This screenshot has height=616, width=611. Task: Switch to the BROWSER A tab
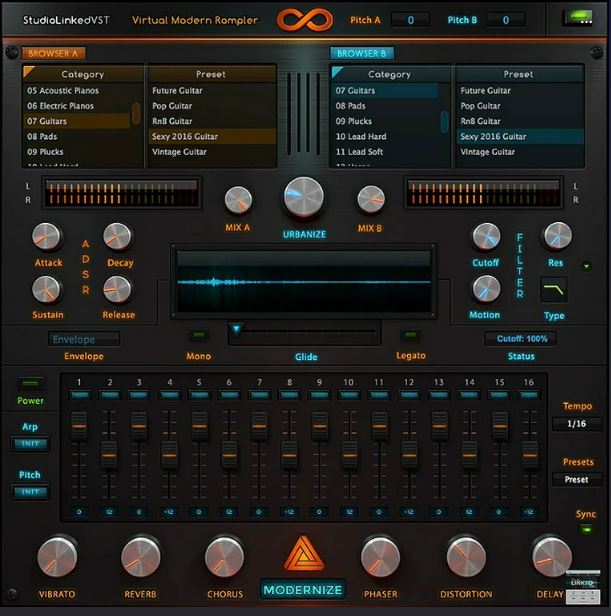tap(53, 53)
